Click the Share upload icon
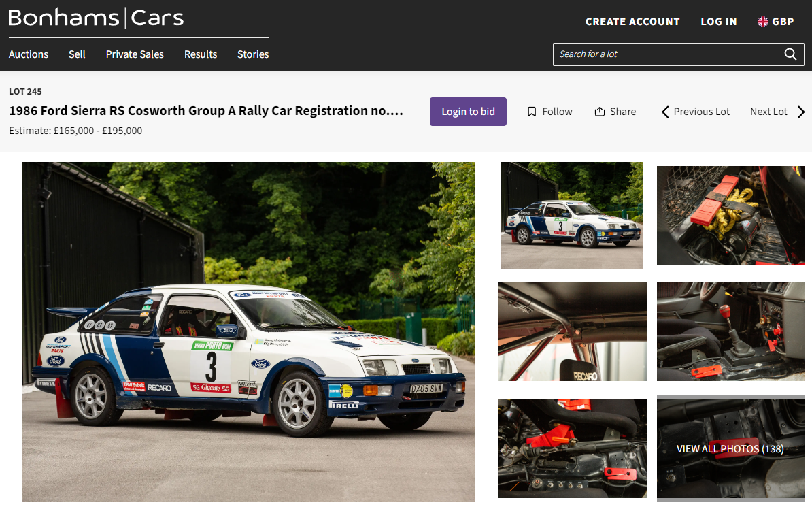Viewport: 812px width, 511px height. [x=599, y=112]
